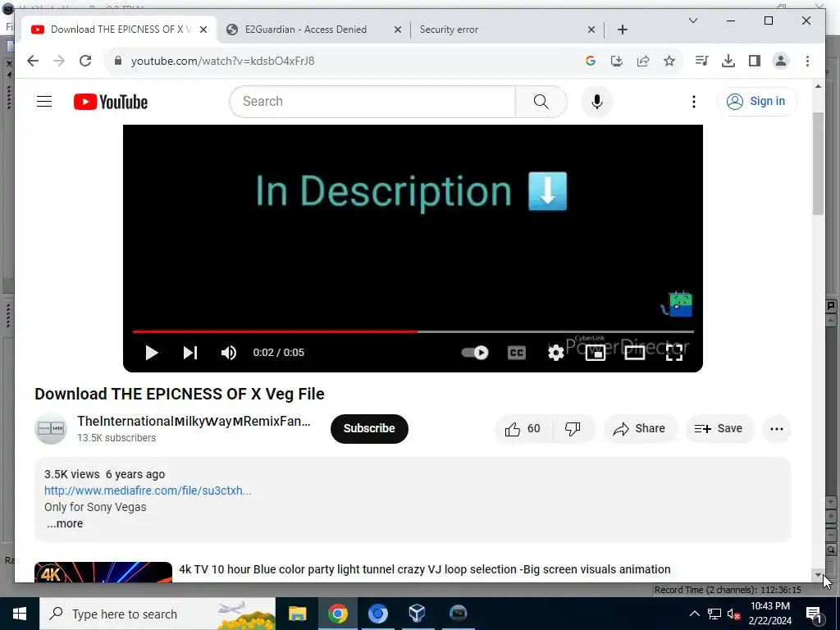Share this page from the address bar
This screenshot has width=840, height=630.
coord(643,61)
